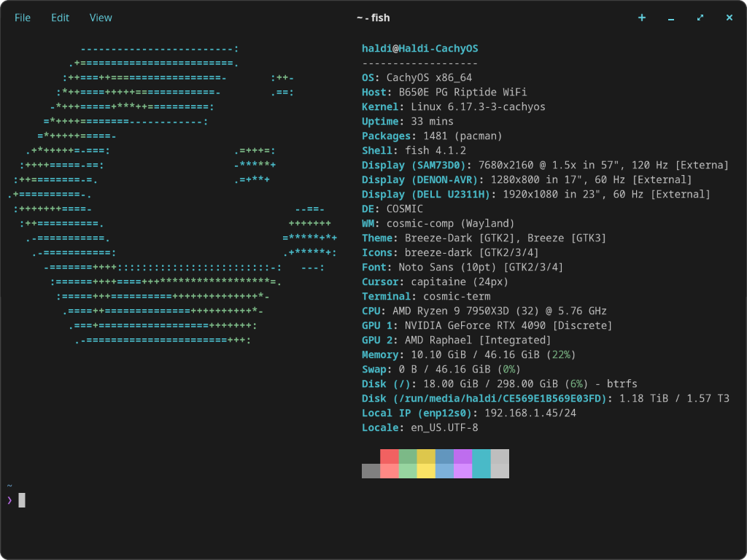
Task: Click the gray color block, lower palette row
Action: point(371,471)
